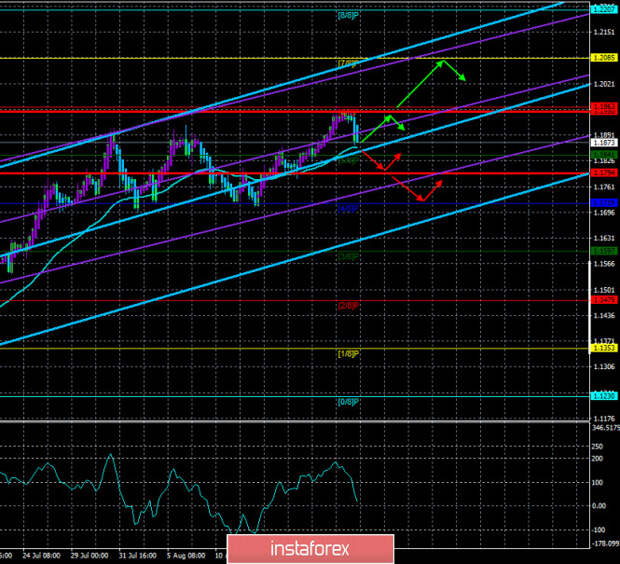
Task: Click the -178.099 indicator scale value
Action: pyautogui.click(x=605, y=543)
